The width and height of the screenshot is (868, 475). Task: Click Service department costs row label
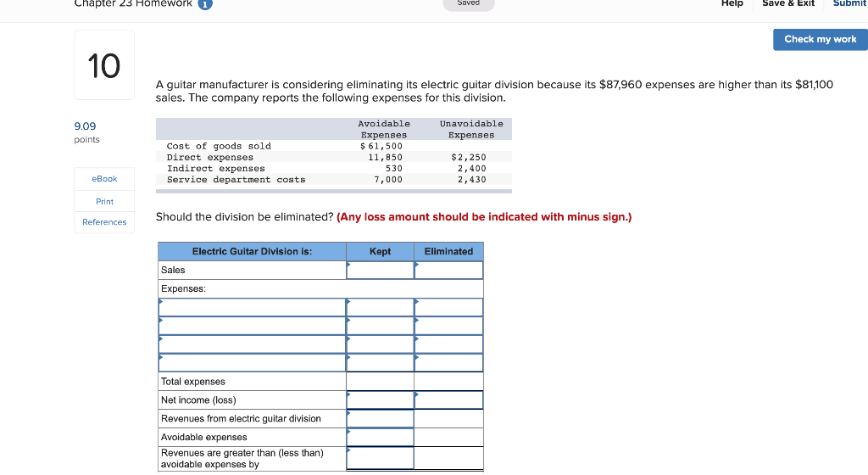[236, 179]
